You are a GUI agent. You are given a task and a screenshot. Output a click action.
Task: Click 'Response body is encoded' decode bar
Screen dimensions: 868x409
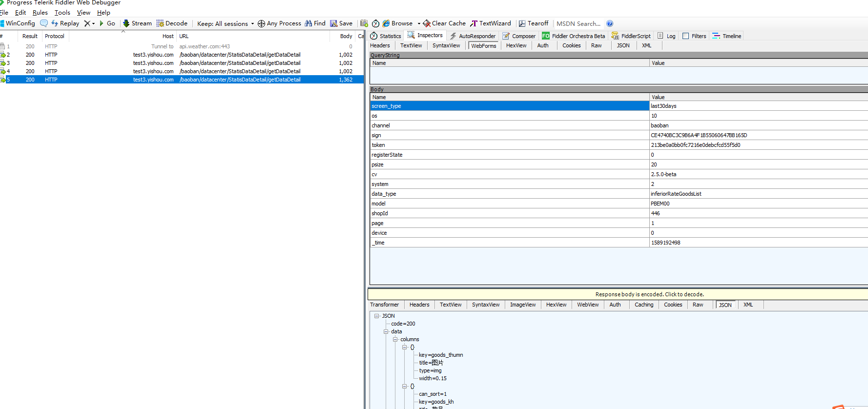pos(618,294)
